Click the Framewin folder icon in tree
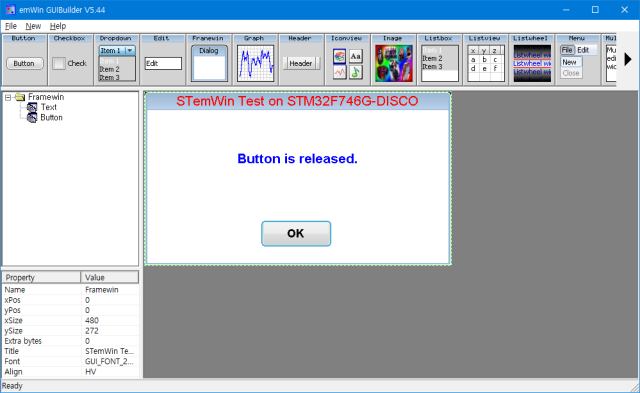Image resolution: width=640 pixels, height=393 pixels. 20,97
